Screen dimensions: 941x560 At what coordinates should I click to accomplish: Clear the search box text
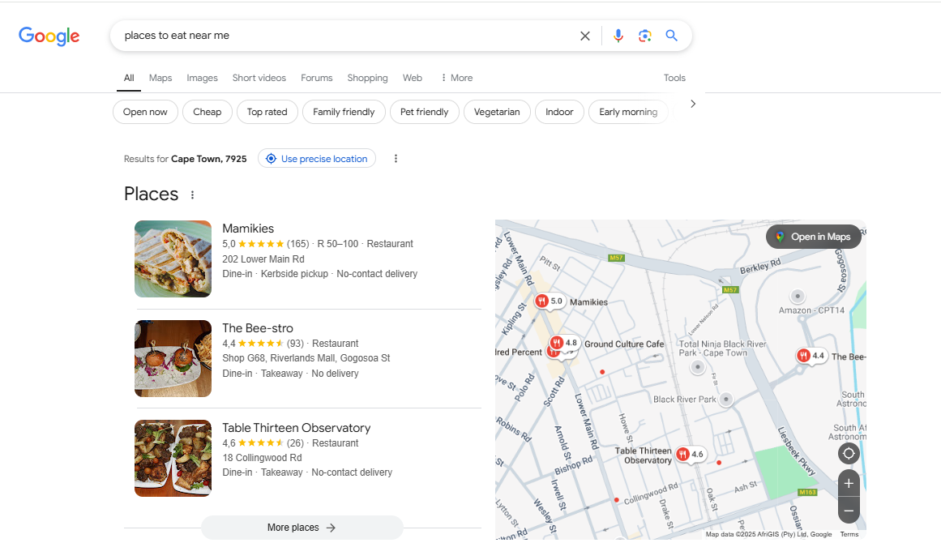point(585,36)
